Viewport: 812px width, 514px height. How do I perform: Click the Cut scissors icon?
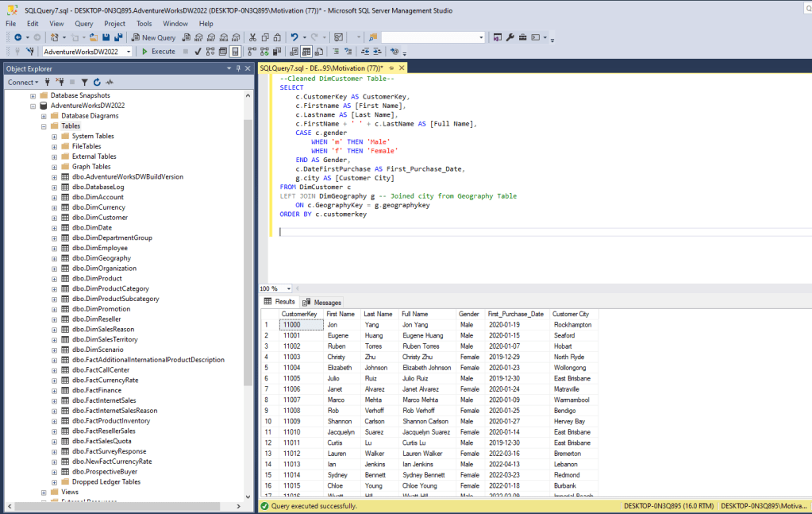(x=252, y=37)
